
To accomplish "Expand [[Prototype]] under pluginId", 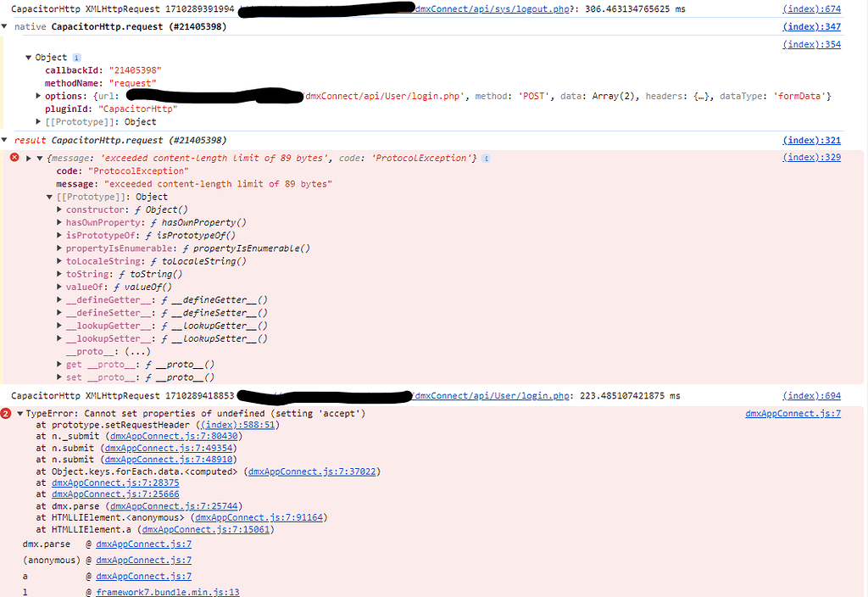I will (x=38, y=122).
